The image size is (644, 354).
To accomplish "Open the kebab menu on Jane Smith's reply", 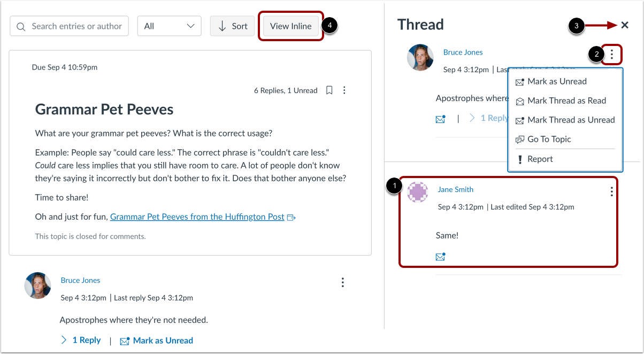I will [x=611, y=191].
